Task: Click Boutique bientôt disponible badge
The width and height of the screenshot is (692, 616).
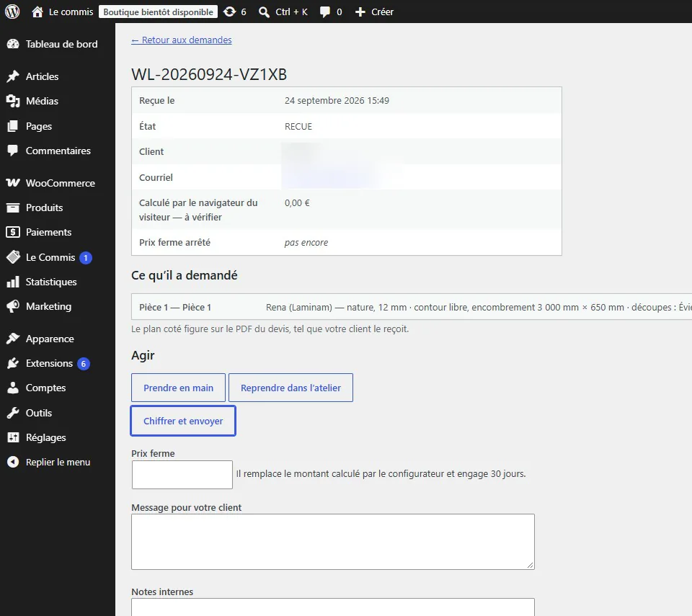Action: (x=158, y=12)
